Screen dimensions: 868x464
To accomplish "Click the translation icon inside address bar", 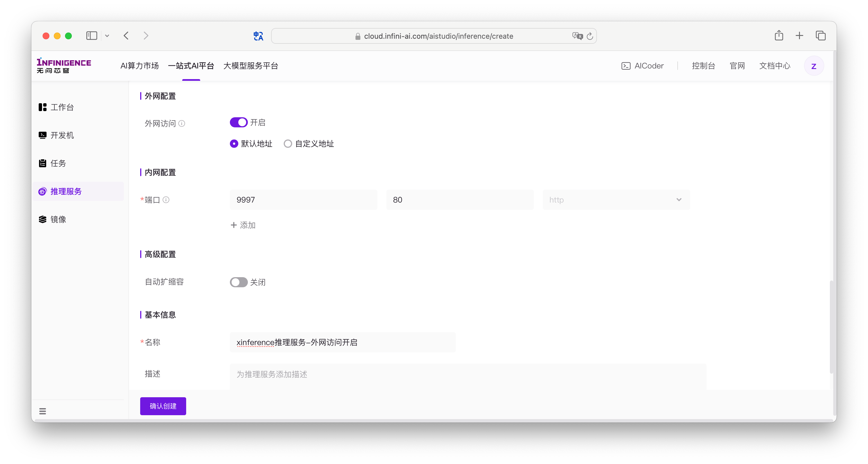I will [x=577, y=36].
